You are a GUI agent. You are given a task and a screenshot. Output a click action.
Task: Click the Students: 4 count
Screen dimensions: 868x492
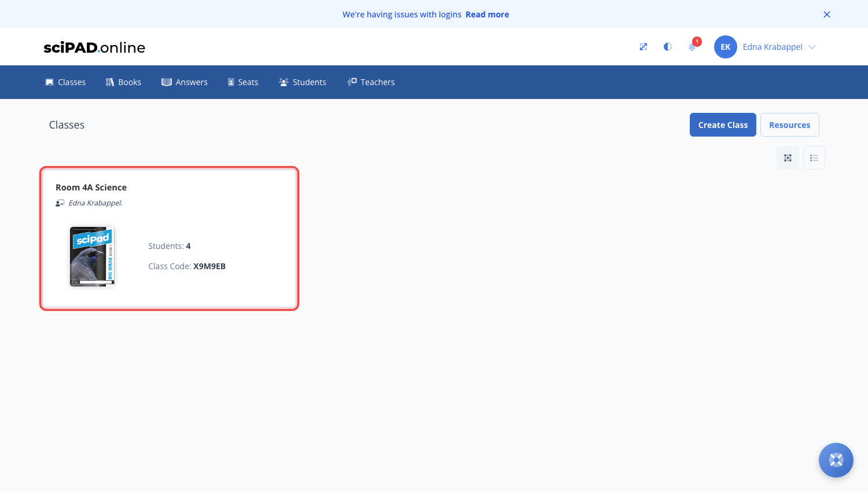point(170,246)
